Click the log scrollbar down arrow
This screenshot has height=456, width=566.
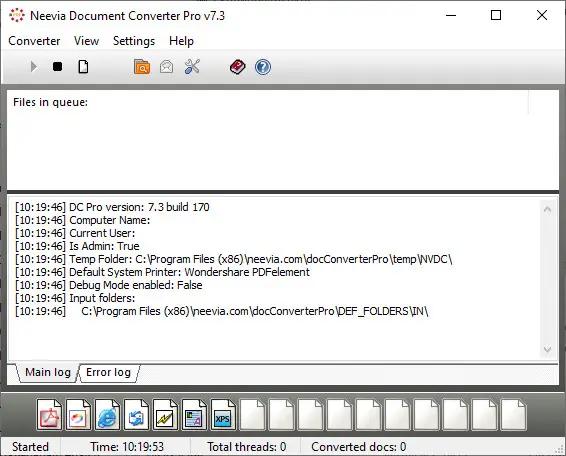point(547,349)
